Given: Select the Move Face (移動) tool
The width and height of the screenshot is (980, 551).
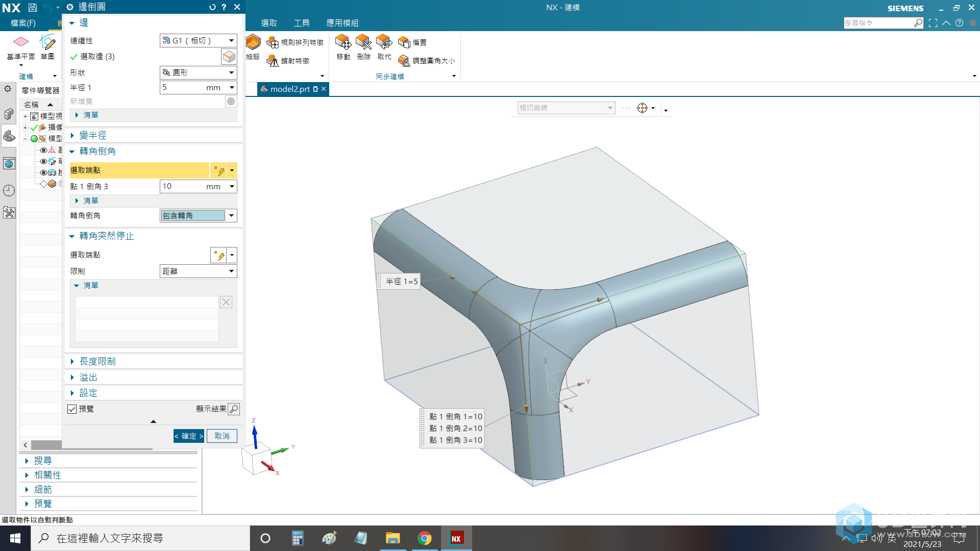Looking at the screenshot, I should click(343, 42).
